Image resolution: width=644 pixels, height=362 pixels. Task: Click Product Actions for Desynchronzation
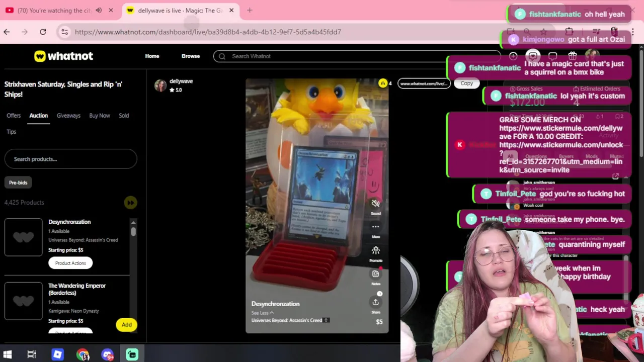70,263
